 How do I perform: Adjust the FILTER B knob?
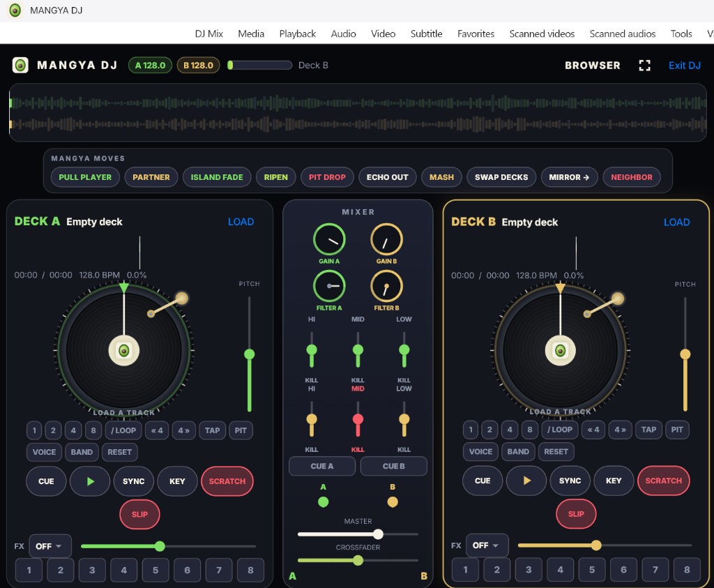386,286
